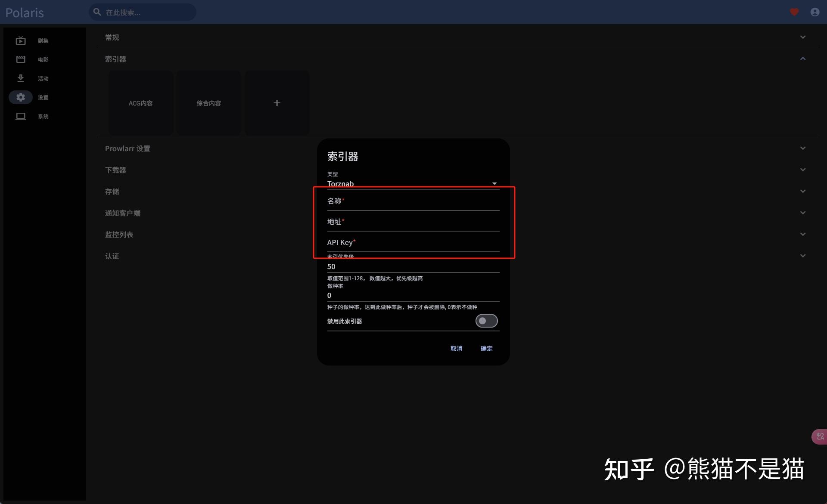827x504 pixels.
Task: Add a new indexer with plus card
Action: (277, 103)
